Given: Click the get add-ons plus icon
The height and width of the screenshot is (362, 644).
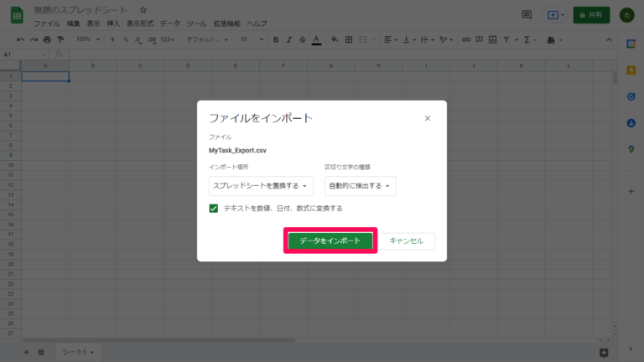Looking at the screenshot, I should 631,191.
